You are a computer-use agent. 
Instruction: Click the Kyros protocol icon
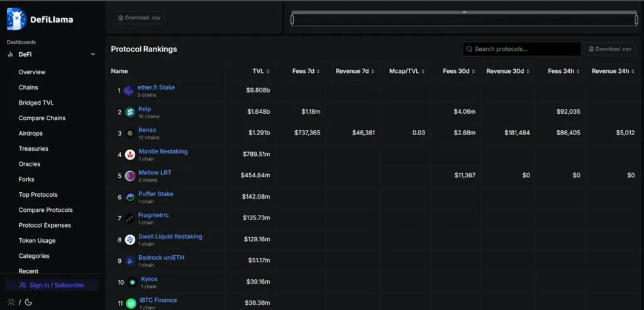(x=132, y=282)
